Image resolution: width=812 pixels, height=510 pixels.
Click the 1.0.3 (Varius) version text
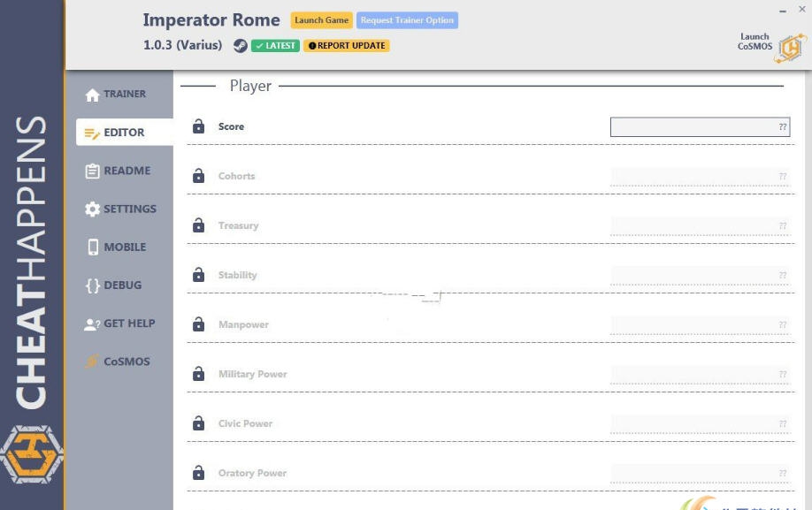tap(183, 45)
